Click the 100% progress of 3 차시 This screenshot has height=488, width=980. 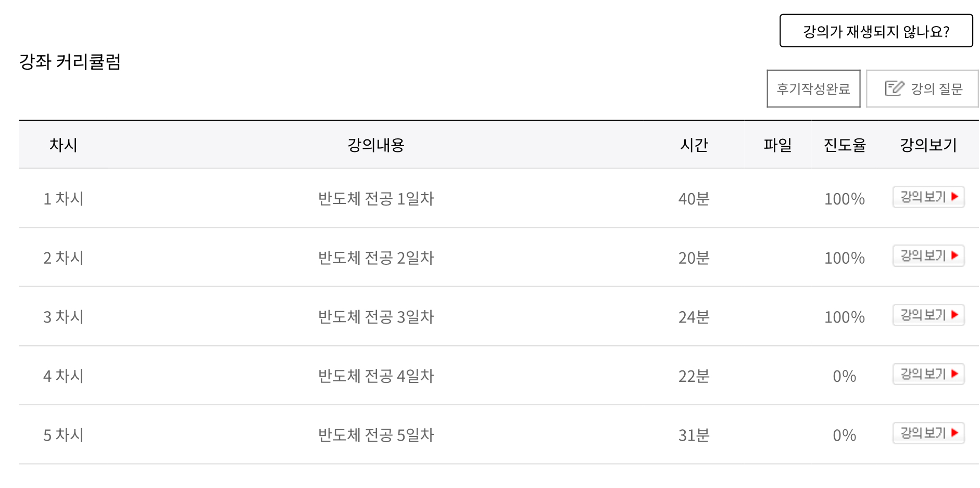pos(844,317)
